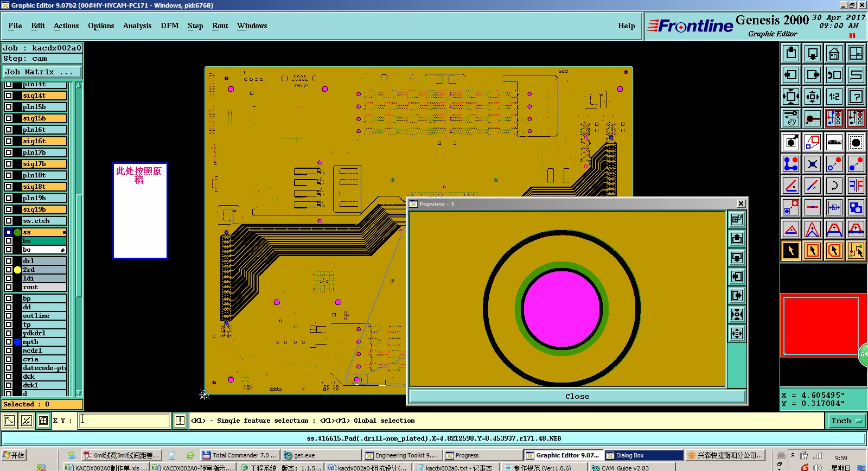Select the polygon-area arrow selection tool
The image size is (868, 471).
point(834,251)
